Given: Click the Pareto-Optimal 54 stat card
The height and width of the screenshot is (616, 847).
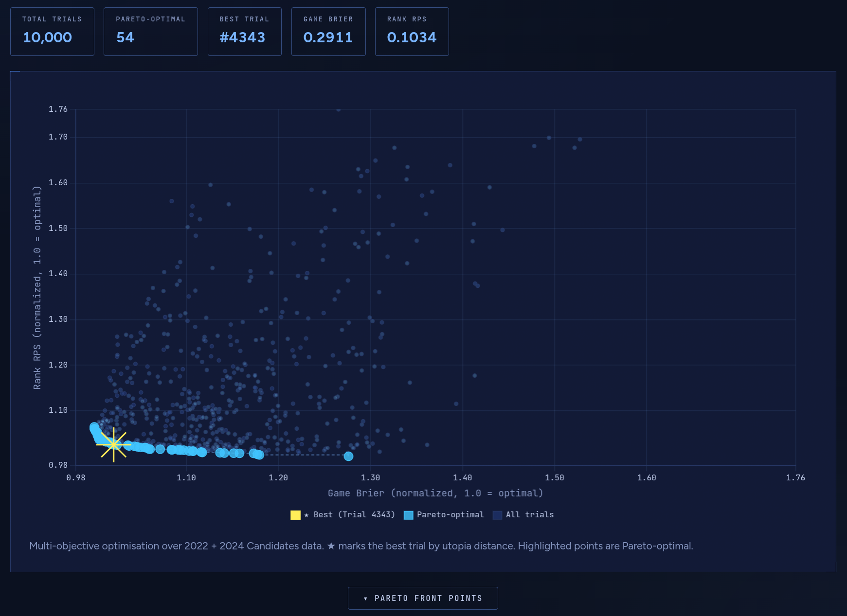Looking at the screenshot, I should [x=150, y=32].
